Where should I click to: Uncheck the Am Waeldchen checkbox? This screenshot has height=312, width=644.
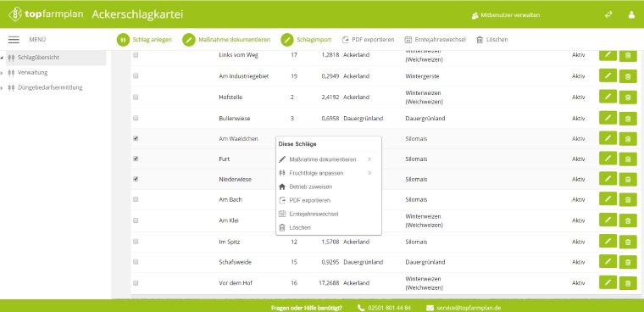click(x=136, y=138)
